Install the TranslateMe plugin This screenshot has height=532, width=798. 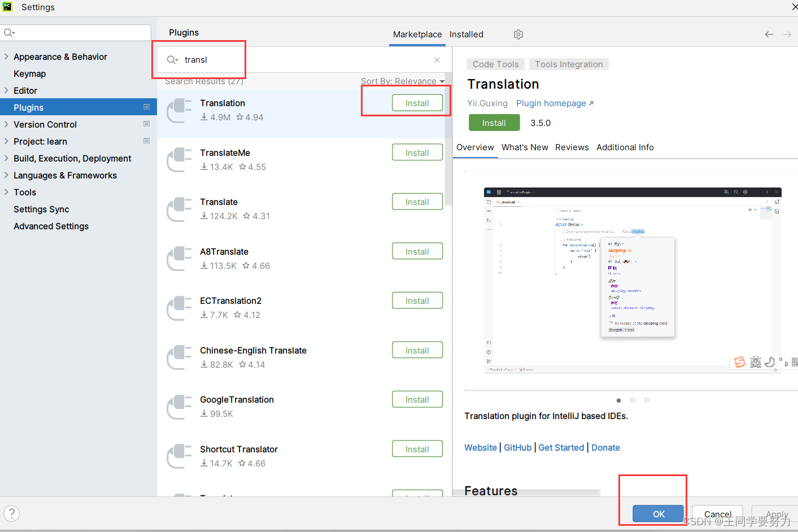pos(417,152)
